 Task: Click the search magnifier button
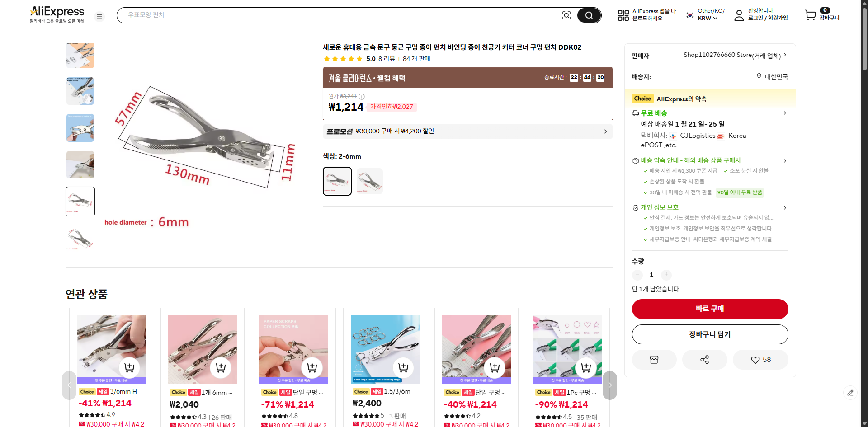[589, 15]
